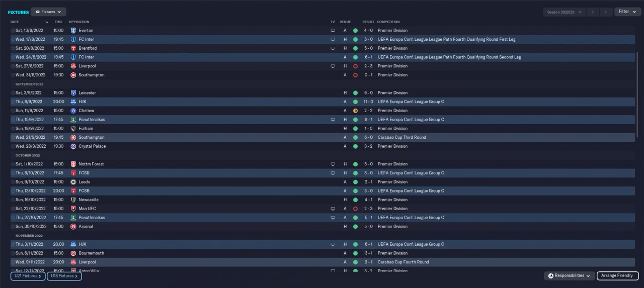Image resolution: width=644 pixels, height=288 pixels.
Task: Click the OCTOBER 2022 month header
Action: [x=28, y=155]
